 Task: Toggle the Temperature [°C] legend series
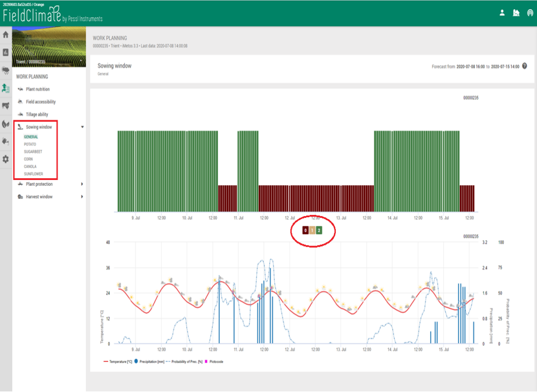(x=117, y=362)
